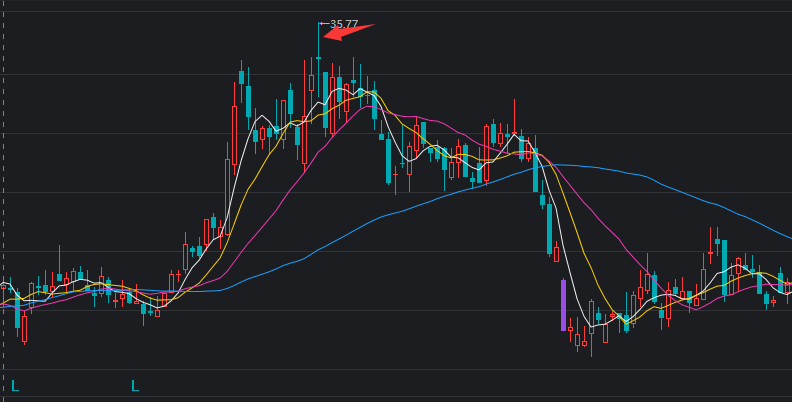Viewport: 792px width, 402px height.
Task: Click the first L marker at bottom left
Action: pos(15,386)
